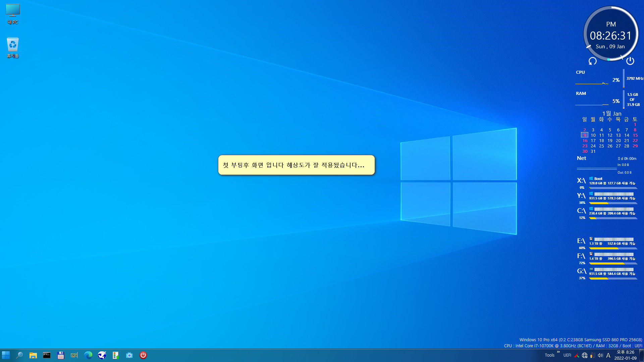The width and height of the screenshot is (644, 362).
Task: Click the blue floppy disk taskbar icon
Action: 61,355
